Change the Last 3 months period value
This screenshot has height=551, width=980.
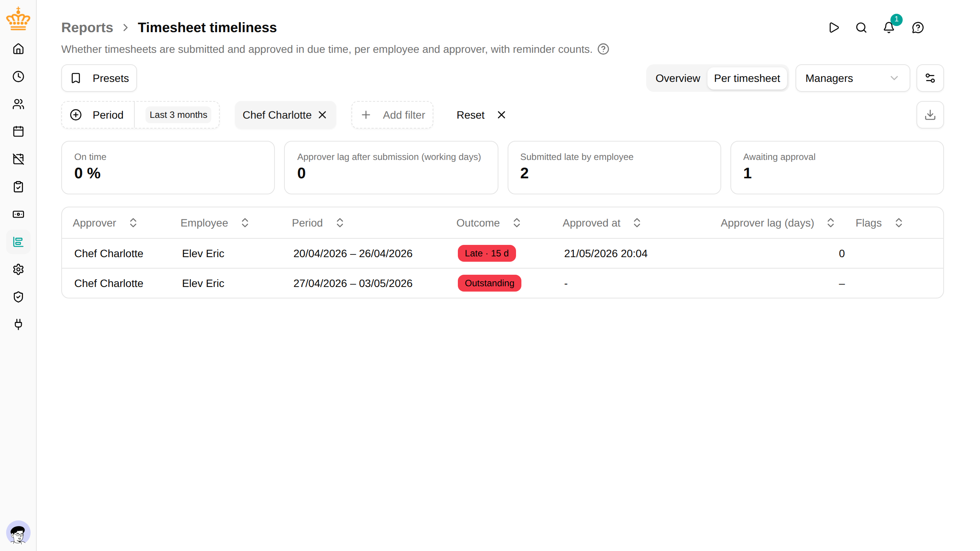click(178, 115)
